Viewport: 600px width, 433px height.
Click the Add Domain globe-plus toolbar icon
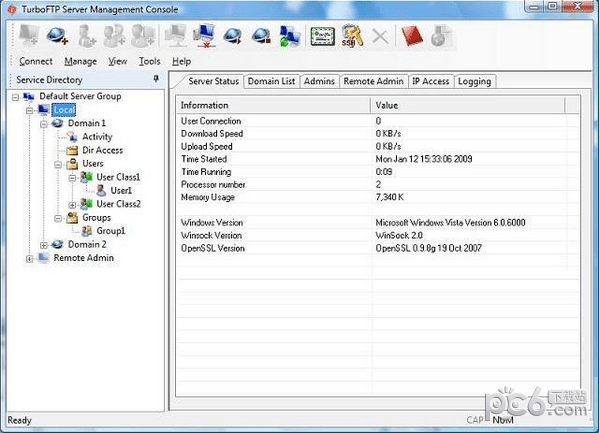pyautogui.click(x=57, y=36)
